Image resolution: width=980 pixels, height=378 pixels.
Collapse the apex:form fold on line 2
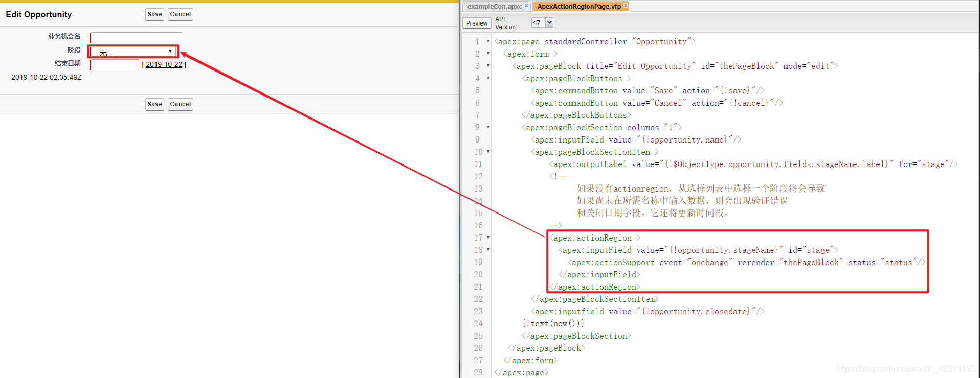[488, 54]
